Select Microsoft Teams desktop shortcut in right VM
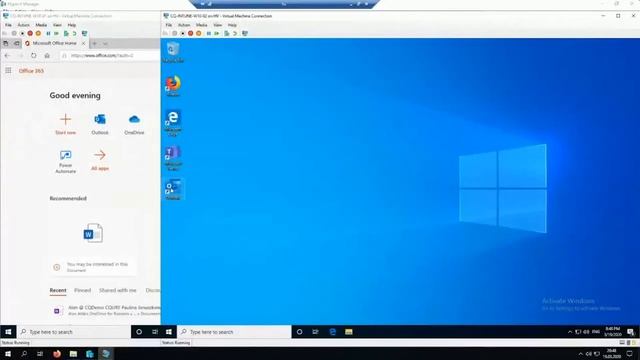The image size is (640, 360). pos(173,158)
